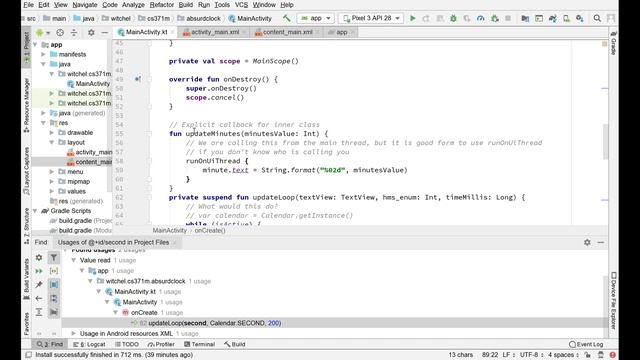
Task: Click the Rerun green double-arrow icon
Action: click(39, 271)
